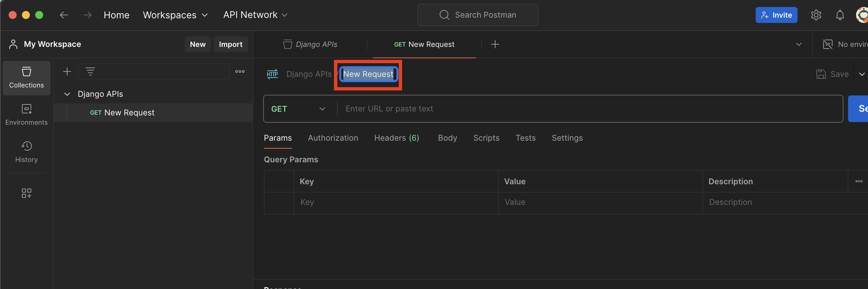
Task: Click the HTTP request type icon
Action: click(x=272, y=74)
